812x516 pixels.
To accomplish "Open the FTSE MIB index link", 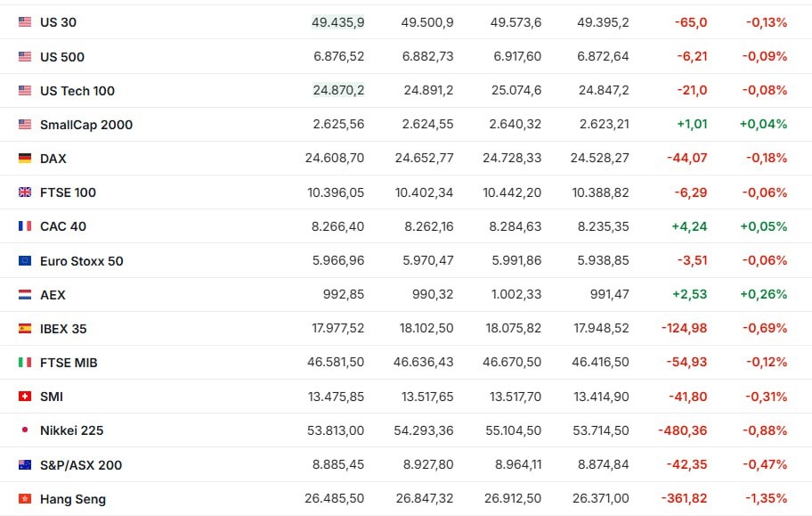I will tap(69, 363).
